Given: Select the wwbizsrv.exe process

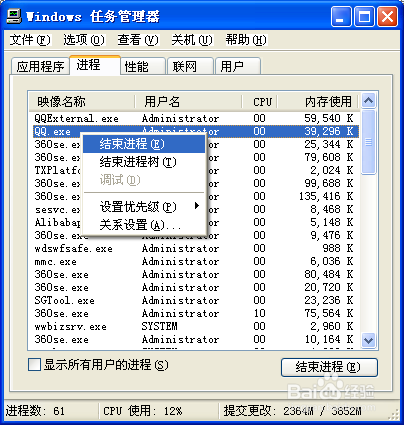Looking at the screenshot, I should coord(71,327).
